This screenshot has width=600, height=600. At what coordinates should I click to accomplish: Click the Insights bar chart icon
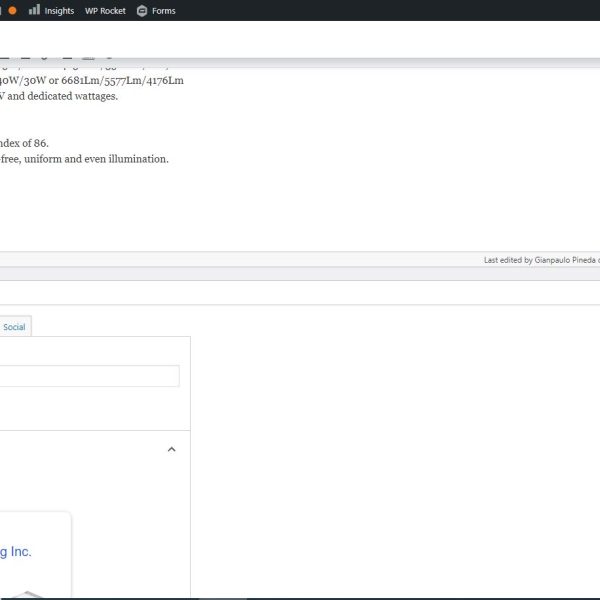[34, 10]
